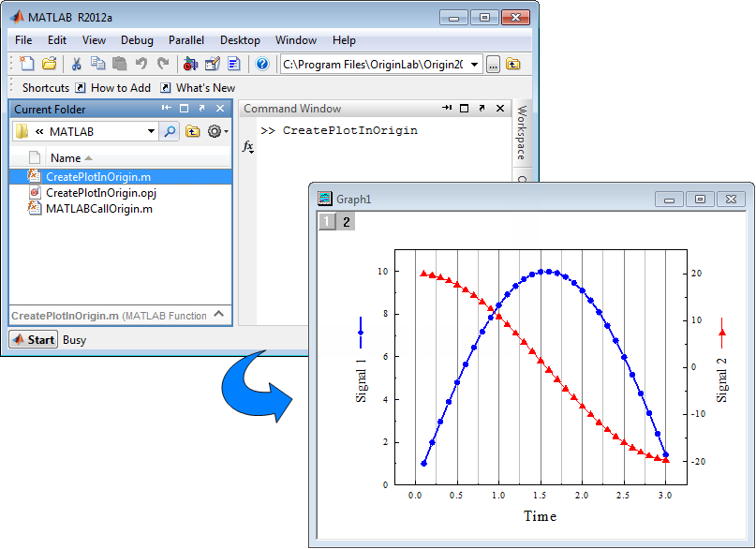Click the Undo arrow icon

click(x=141, y=64)
